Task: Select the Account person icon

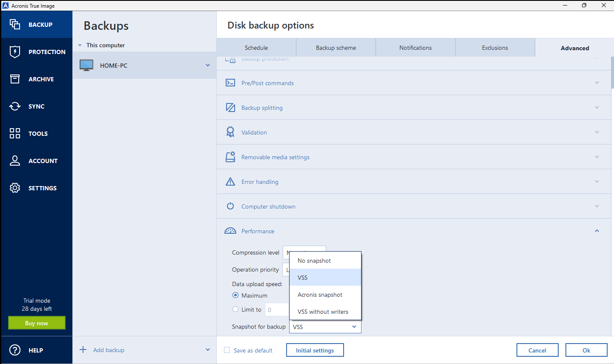Action: pos(14,161)
